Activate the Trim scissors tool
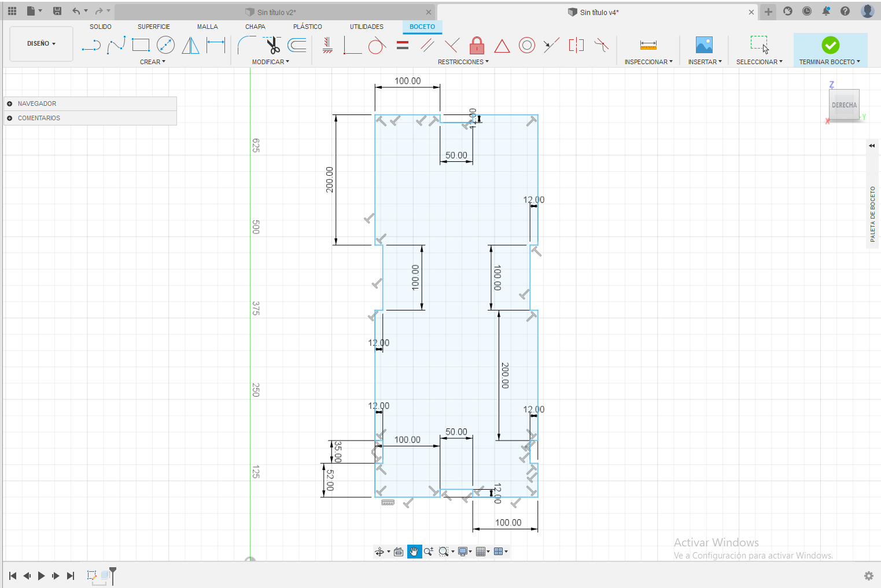 272,45
